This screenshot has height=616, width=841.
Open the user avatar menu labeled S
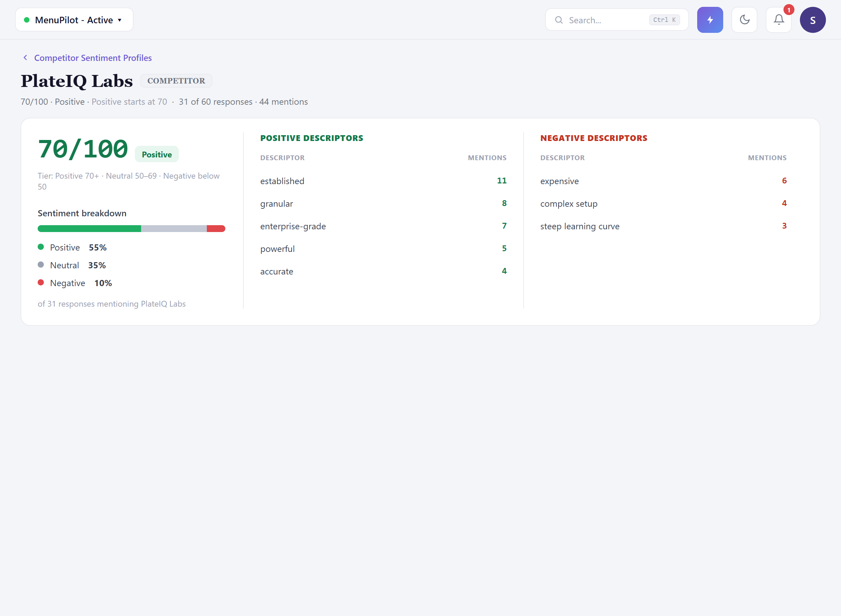click(813, 20)
